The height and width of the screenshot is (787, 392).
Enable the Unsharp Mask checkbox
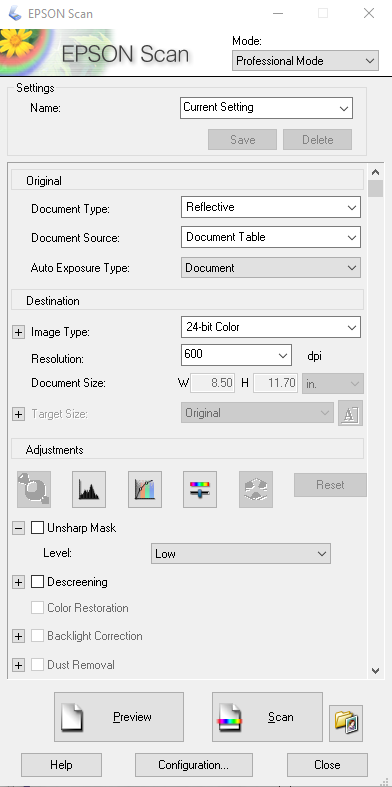37,528
